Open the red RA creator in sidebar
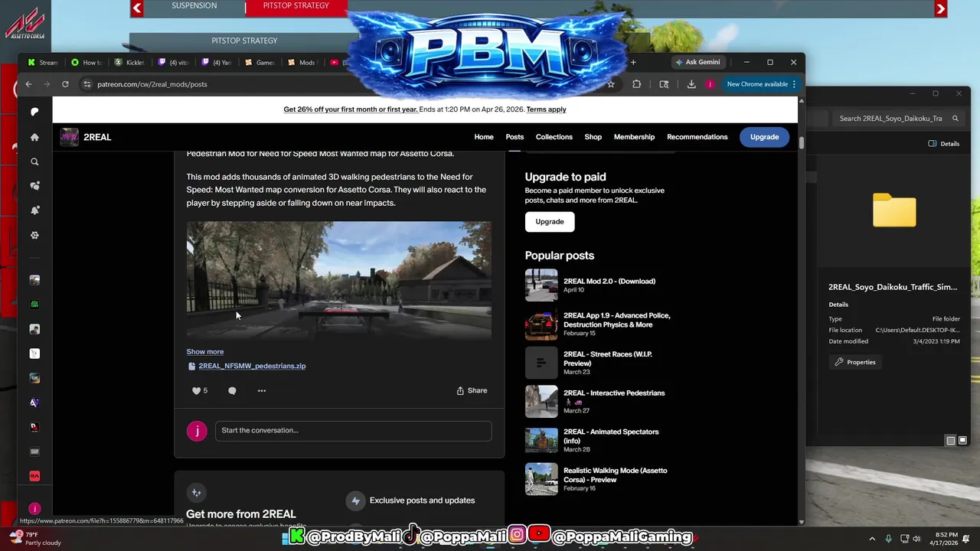This screenshot has height=551, width=980. click(34, 476)
